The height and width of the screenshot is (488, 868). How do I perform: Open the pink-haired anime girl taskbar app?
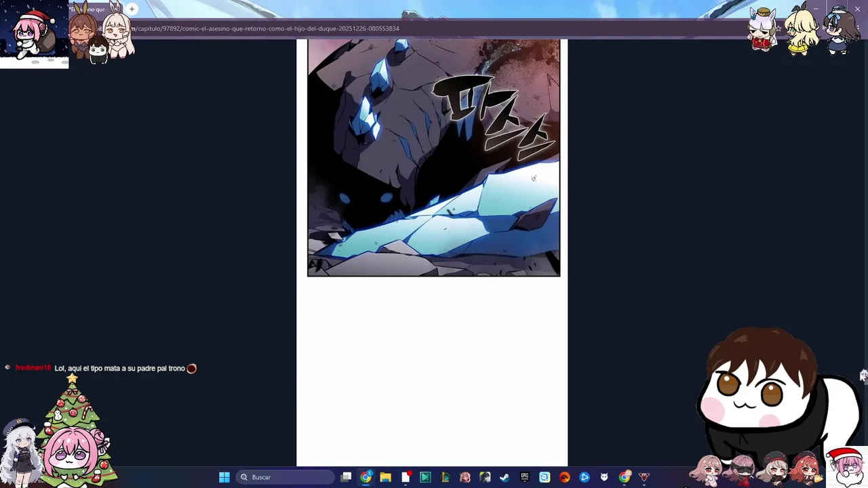(x=465, y=477)
